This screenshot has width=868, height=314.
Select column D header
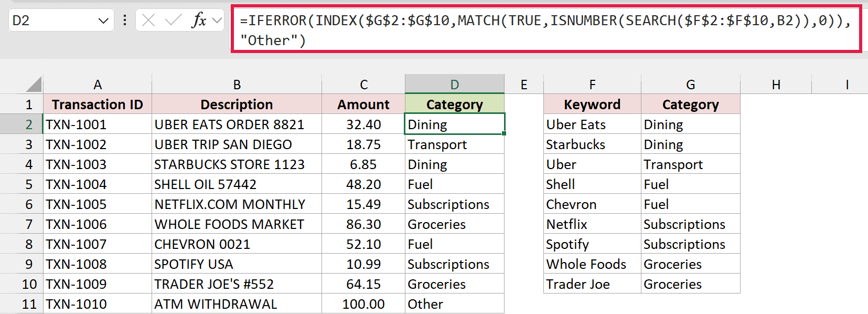(x=455, y=85)
